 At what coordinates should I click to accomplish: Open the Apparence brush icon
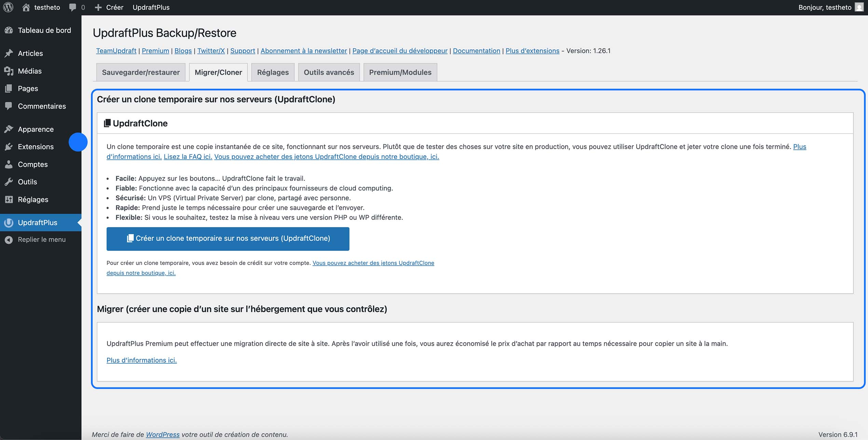[x=9, y=129]
